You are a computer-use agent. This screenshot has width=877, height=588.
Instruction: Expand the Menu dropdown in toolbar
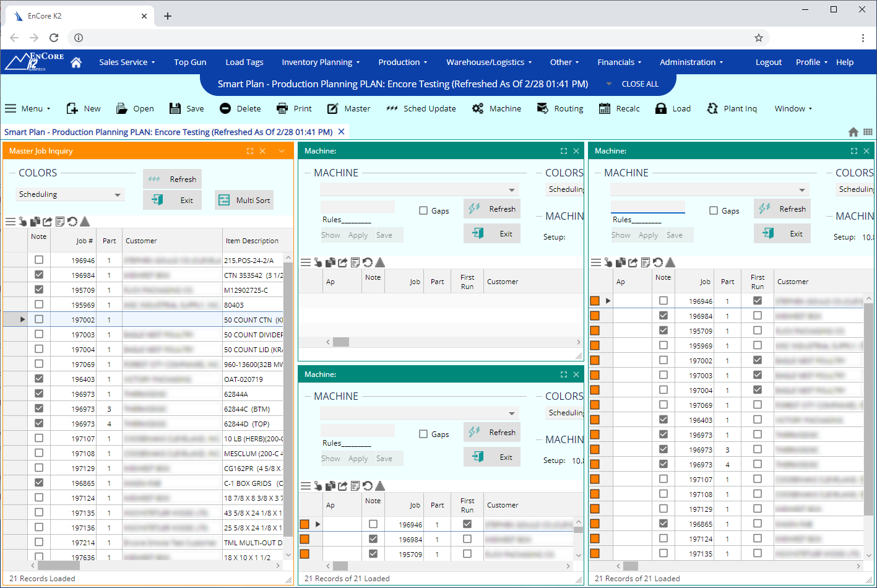tap(28, 108)
